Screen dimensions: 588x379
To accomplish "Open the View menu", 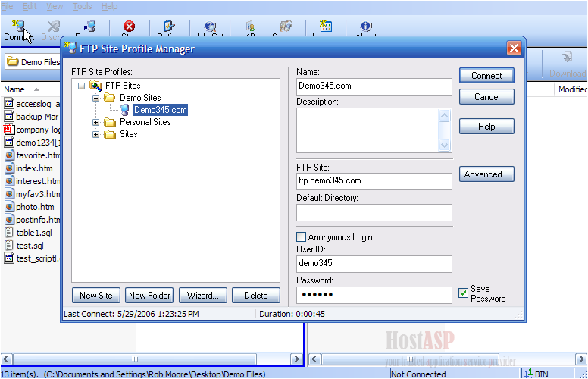I will tap(55, 6).
